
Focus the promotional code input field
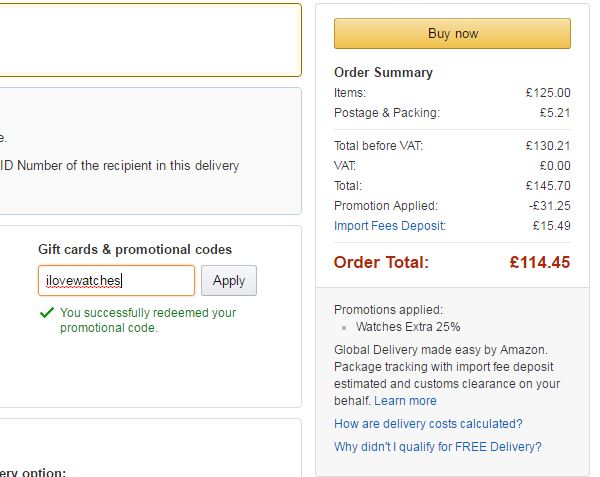point(116,281)
